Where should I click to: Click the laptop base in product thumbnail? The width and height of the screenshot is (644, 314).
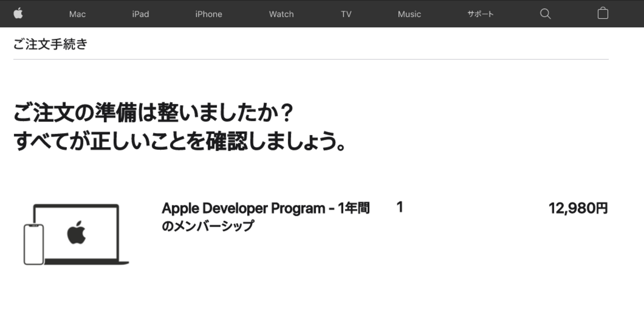pyautogui.click(x=87, y=261)
